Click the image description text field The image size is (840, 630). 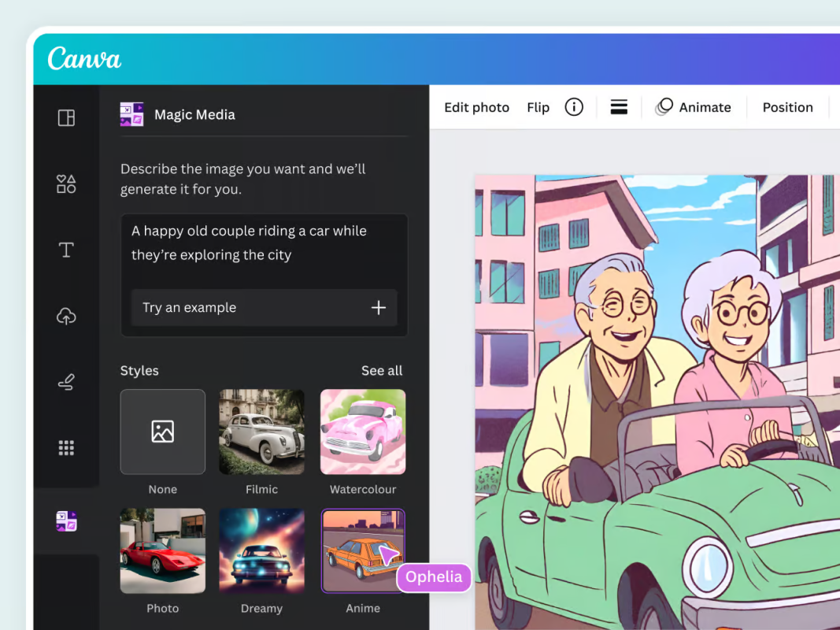(x=264, y=243)
